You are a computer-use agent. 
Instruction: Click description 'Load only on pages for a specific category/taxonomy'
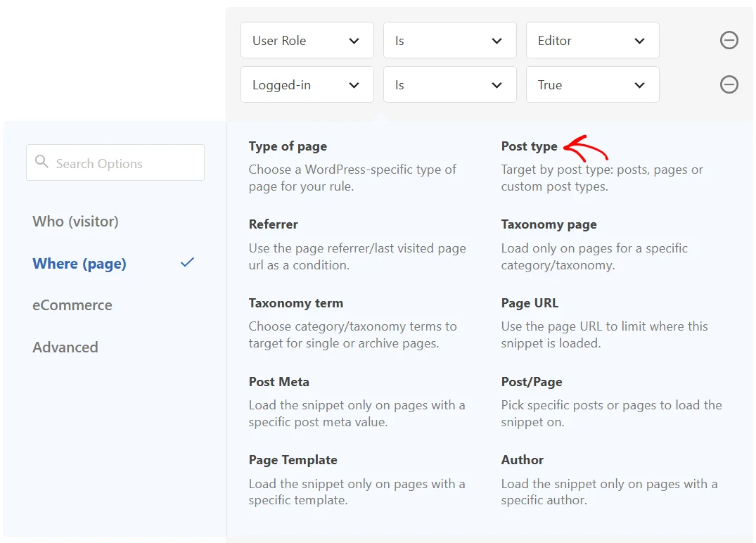(594, 257)
